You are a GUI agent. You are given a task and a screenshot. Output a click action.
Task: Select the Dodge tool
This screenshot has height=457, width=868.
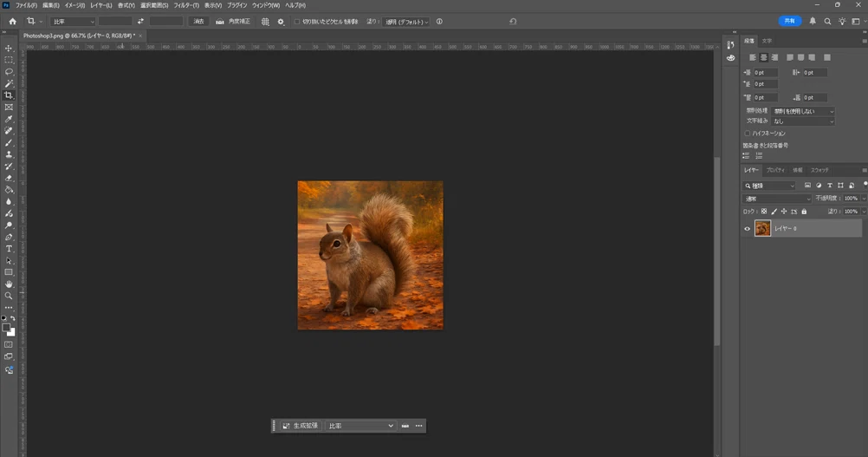coord(9,214)
